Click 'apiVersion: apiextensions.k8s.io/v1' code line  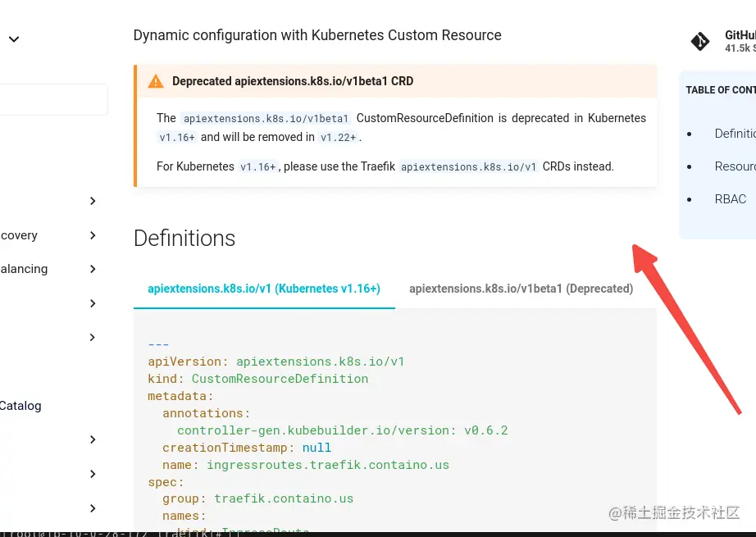point(276,362)
